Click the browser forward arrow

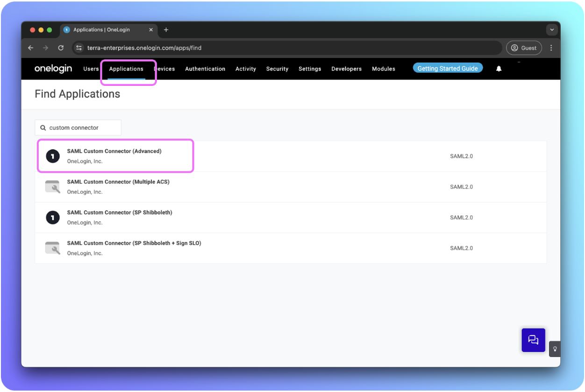click(45, 48)
